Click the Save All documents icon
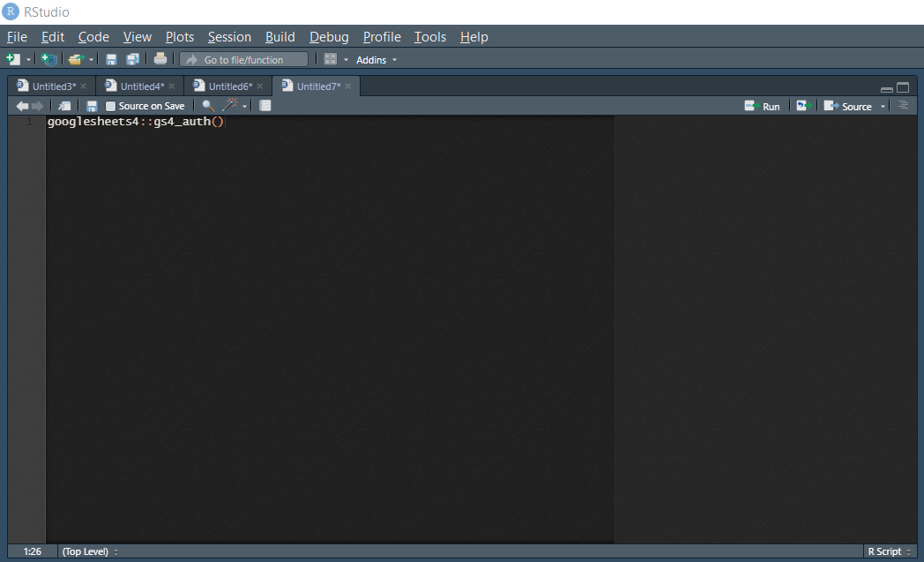 [x=133, y=59]
